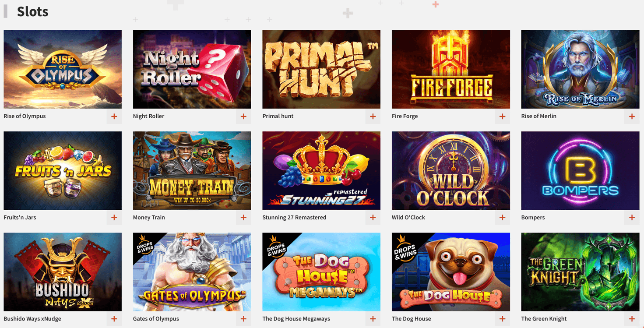Click the Bompers neon logo thumbnail
Viewport: 644px width, 328px height.
580,171
